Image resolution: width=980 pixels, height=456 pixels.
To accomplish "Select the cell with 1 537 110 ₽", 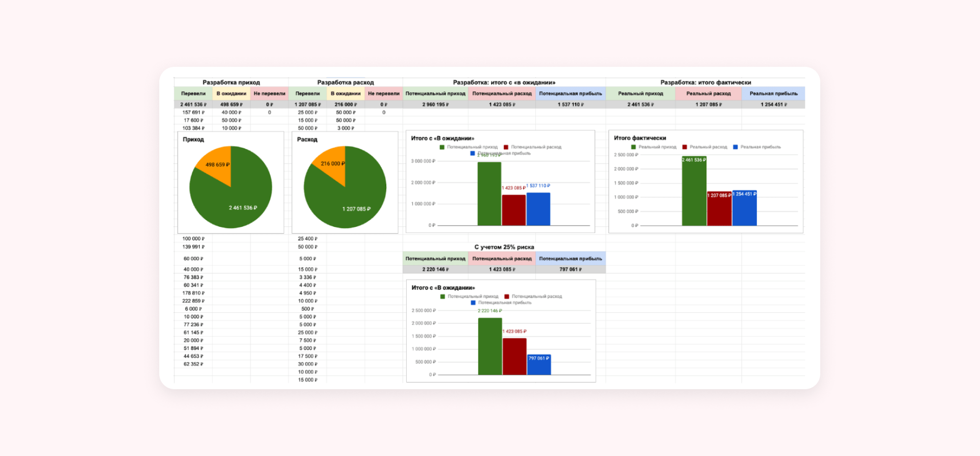I will [571, 105].
